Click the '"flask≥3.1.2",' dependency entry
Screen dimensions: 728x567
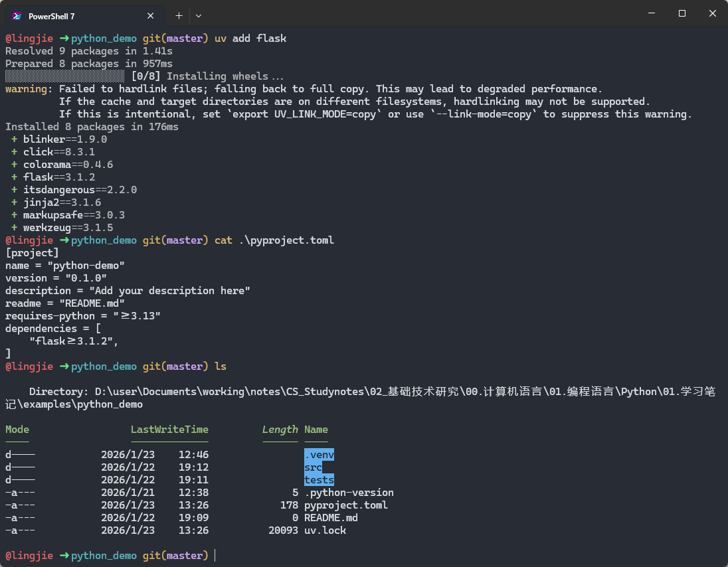tap(74, 341)
